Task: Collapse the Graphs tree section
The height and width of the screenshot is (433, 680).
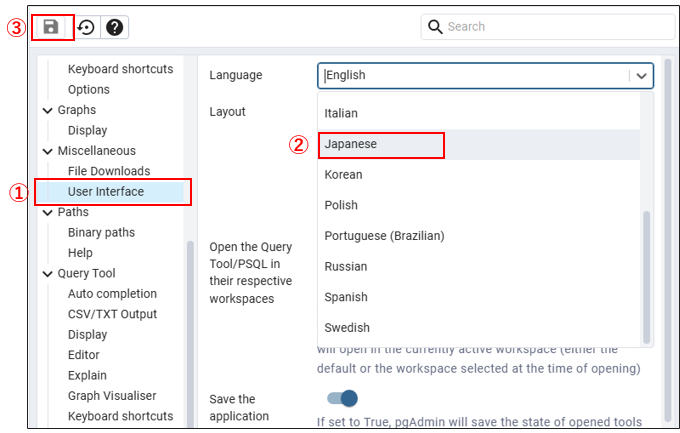Action: [x=48, y=110]
